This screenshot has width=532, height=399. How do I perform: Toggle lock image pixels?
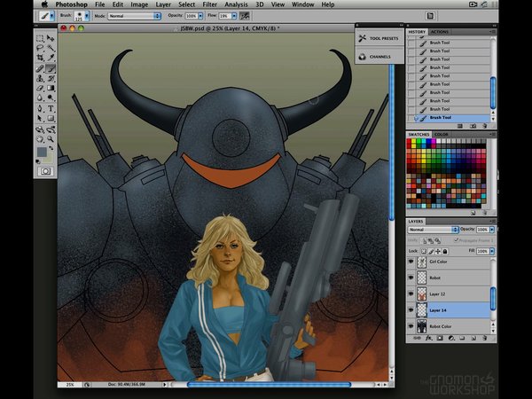[x=431, y=252]
